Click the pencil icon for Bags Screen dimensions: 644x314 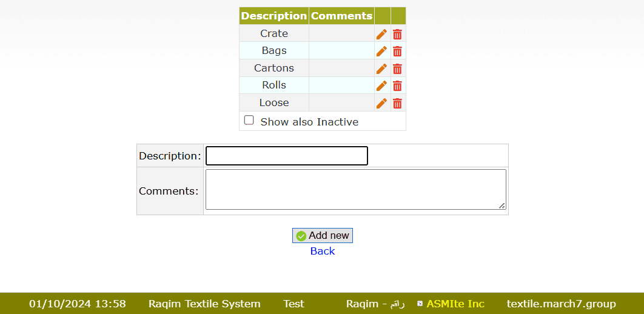pos(381,51)
